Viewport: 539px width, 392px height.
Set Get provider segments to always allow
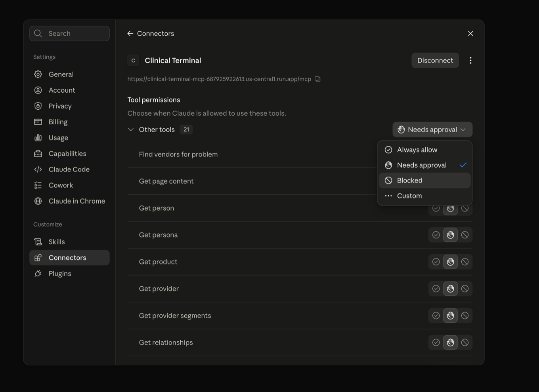pyautogui.click(x=436, y=316)
